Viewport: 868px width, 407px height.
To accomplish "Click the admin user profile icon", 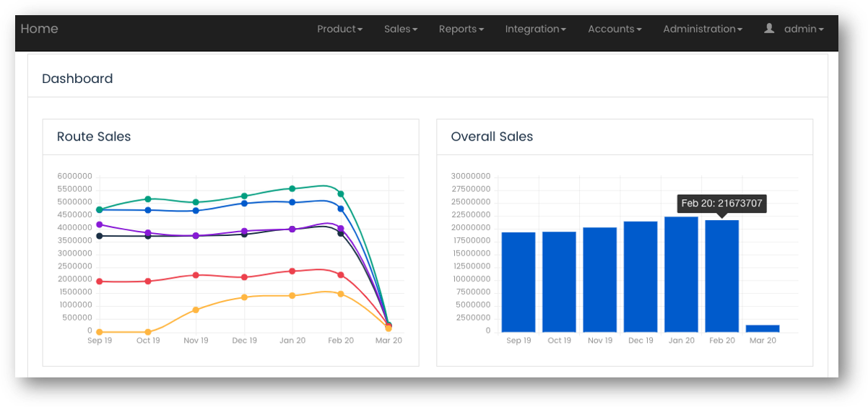I will point(769,28).
